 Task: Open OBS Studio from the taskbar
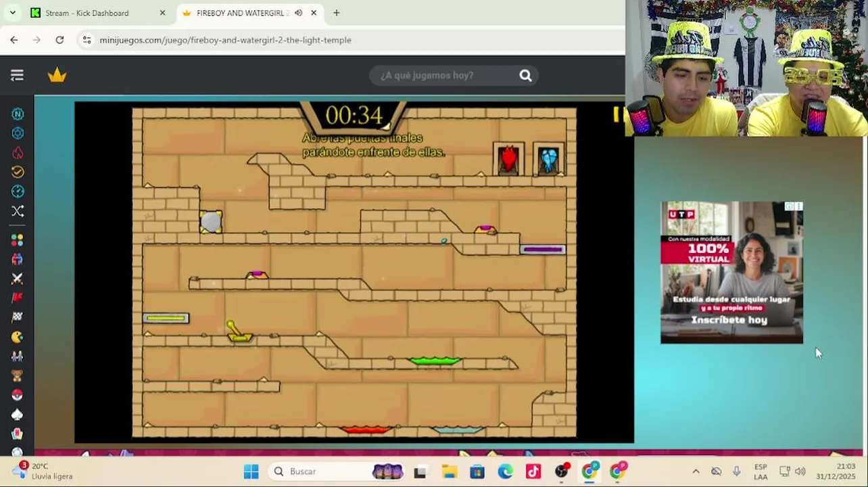pos(562,471)
